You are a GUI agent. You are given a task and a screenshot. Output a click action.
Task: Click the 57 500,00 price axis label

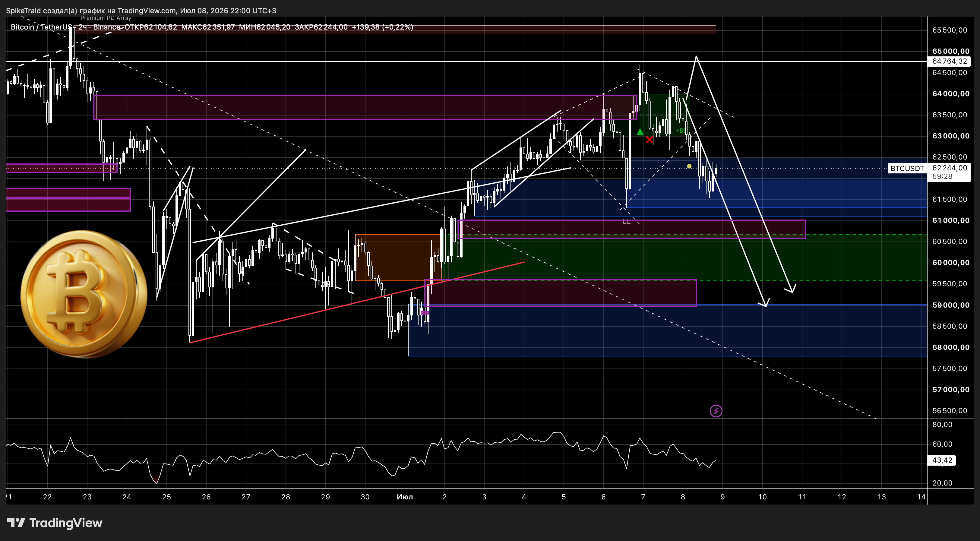[x=950, y=368]
